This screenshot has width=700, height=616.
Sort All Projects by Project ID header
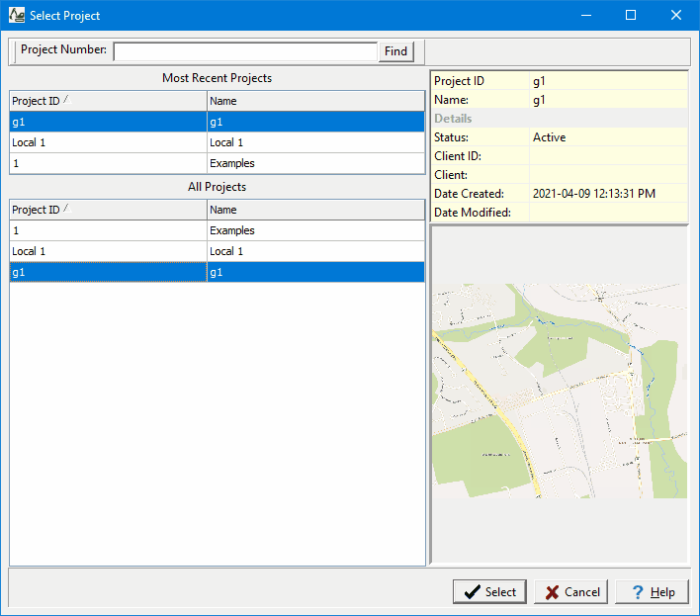(107, 210)
